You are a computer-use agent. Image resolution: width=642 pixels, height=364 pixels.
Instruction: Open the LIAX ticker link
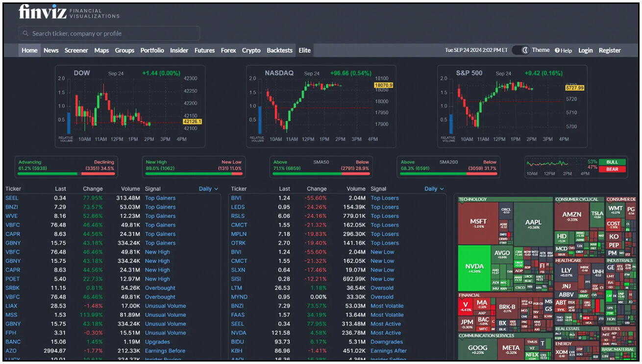click(x=11, y=306)
